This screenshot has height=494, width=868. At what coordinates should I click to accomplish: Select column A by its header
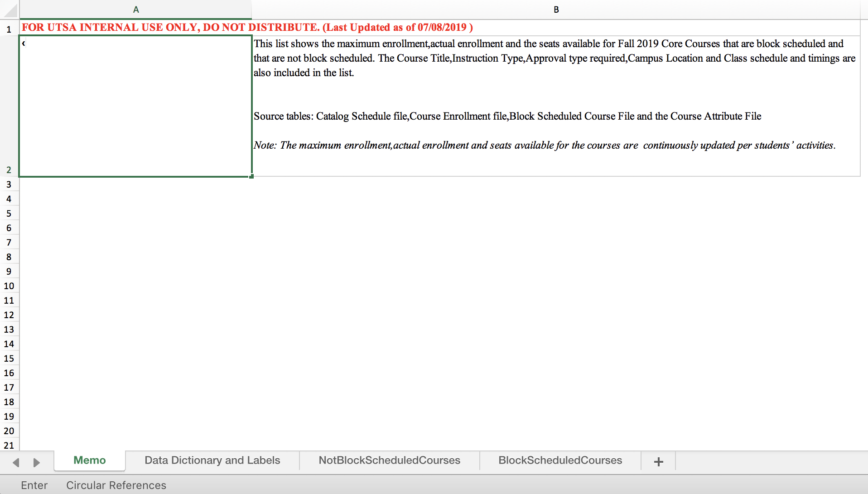pyautogui.click(x=135, y=10)
